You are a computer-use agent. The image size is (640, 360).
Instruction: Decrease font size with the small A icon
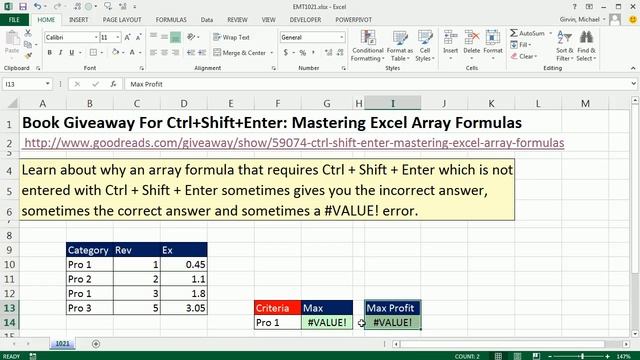pyautogui.click(x=138, y=37)
